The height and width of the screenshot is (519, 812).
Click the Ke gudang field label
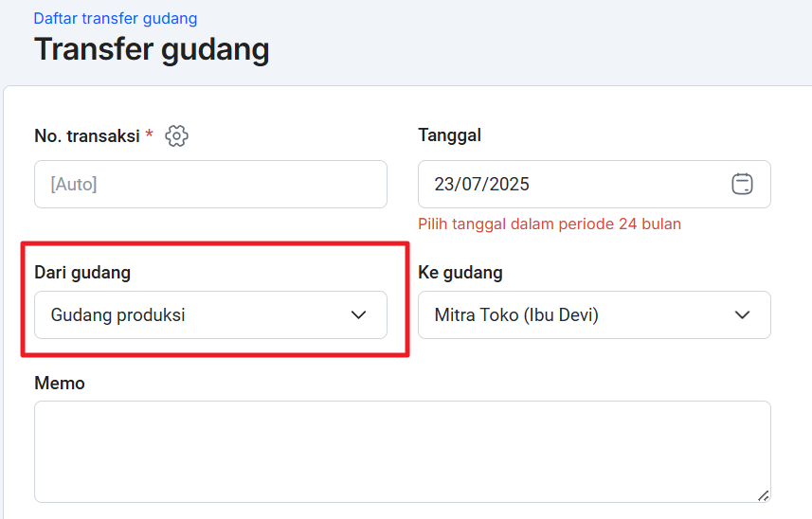click(460, 273)
